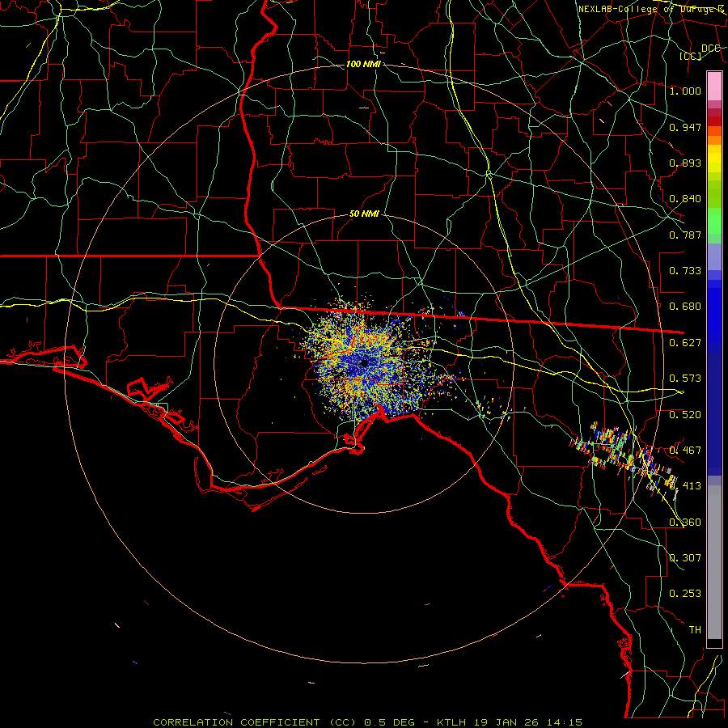The width and height of the screenshot is (728, 728).
Task: Click the NEXLAB-College of DuPage credit text
Action: [651, 9]
